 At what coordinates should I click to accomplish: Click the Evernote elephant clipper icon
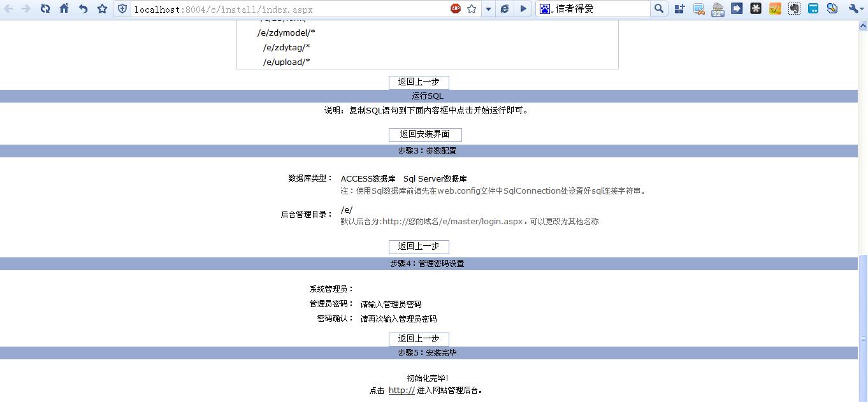tap(794, 9)
